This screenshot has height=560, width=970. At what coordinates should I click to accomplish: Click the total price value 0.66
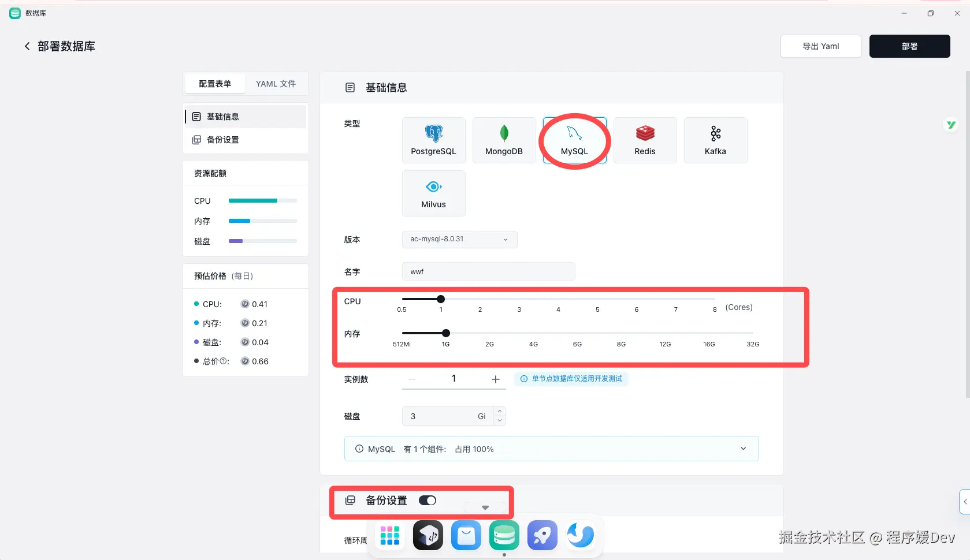[x=260, y=361]
